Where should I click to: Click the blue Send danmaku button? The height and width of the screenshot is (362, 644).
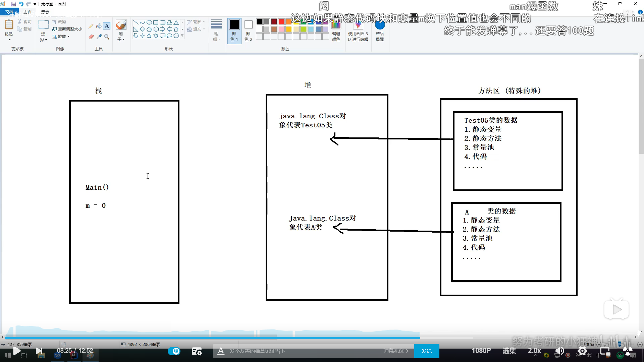(x=427, y=351)
